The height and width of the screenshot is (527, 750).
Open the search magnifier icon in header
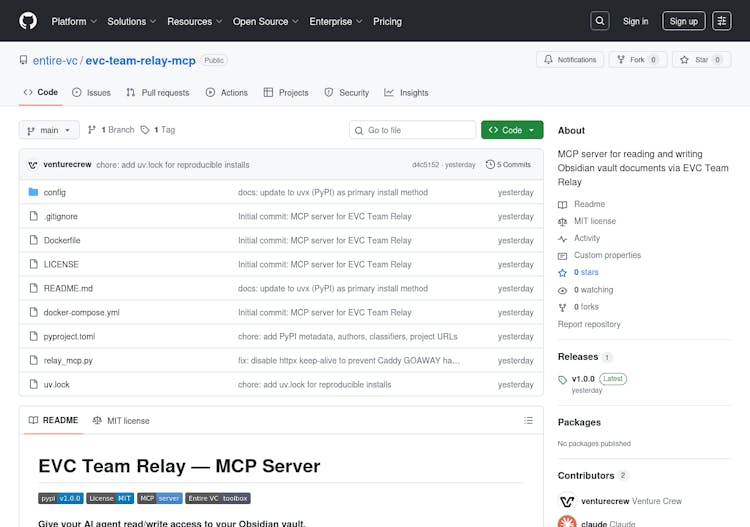coord(599,21)
